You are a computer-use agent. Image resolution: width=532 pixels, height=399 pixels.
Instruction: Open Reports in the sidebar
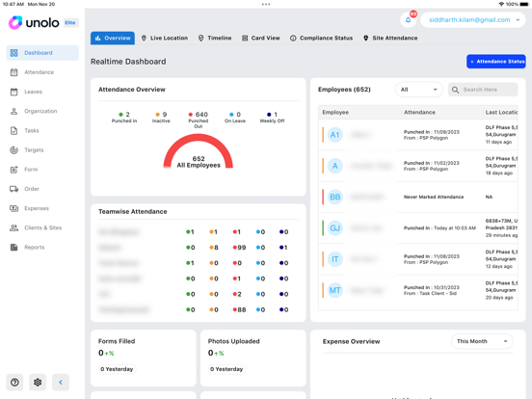pyautogui.click(x=42, y=248)
